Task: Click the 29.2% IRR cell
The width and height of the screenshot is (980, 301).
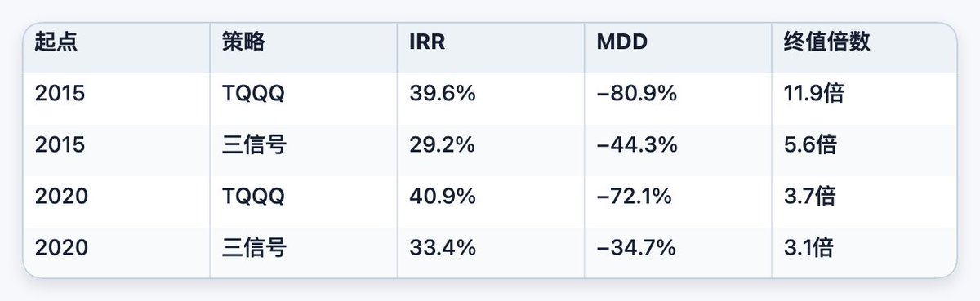Action: pyautogui.click(x=442, y=145)
